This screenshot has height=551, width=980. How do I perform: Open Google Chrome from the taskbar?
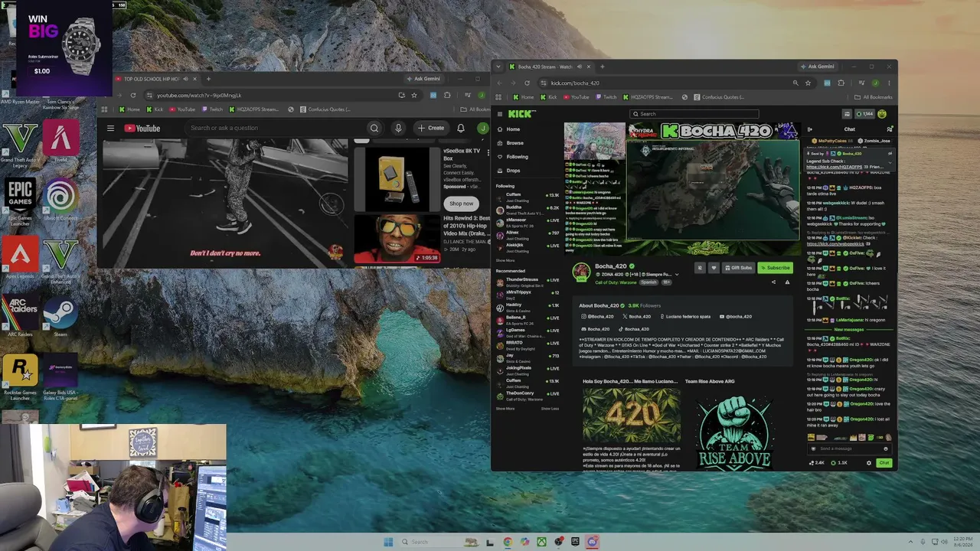click(x=508, y=542)
